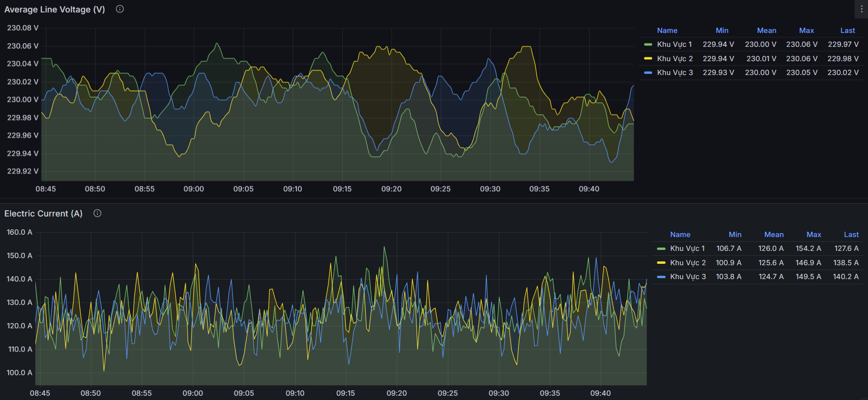Click green color swatch of voltage Khu Vực 1
Screen dimensions: 868x400
648,44
